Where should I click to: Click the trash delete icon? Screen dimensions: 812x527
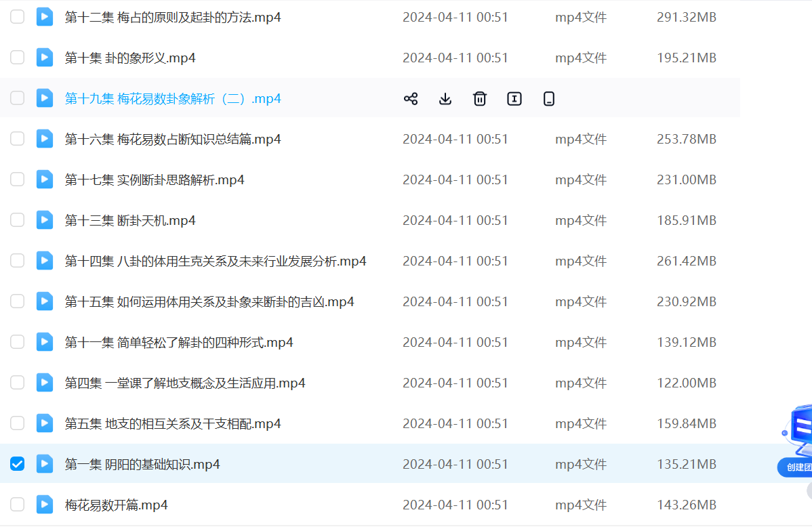tap(479, 99)
